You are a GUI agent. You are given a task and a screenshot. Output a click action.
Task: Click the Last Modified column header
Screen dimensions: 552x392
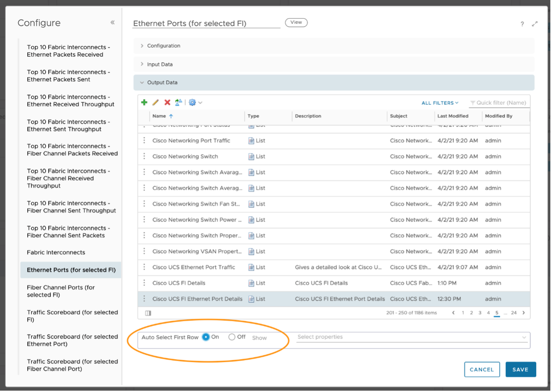453,116
